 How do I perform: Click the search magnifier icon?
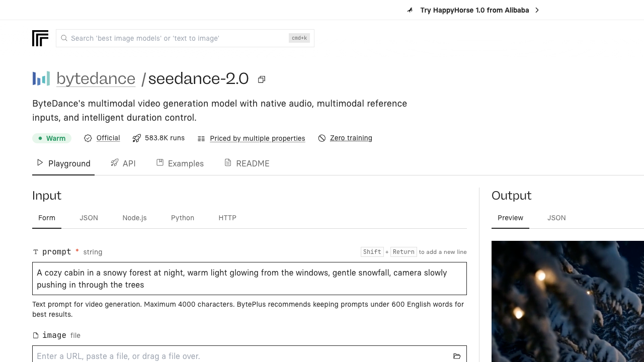[x=64, y=38]
